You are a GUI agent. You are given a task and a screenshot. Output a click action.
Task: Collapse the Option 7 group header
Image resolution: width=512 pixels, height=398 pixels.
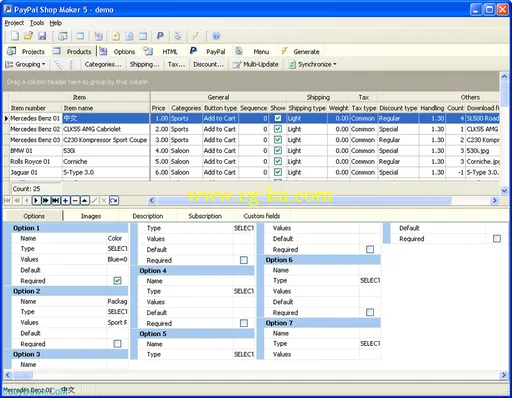322,323
